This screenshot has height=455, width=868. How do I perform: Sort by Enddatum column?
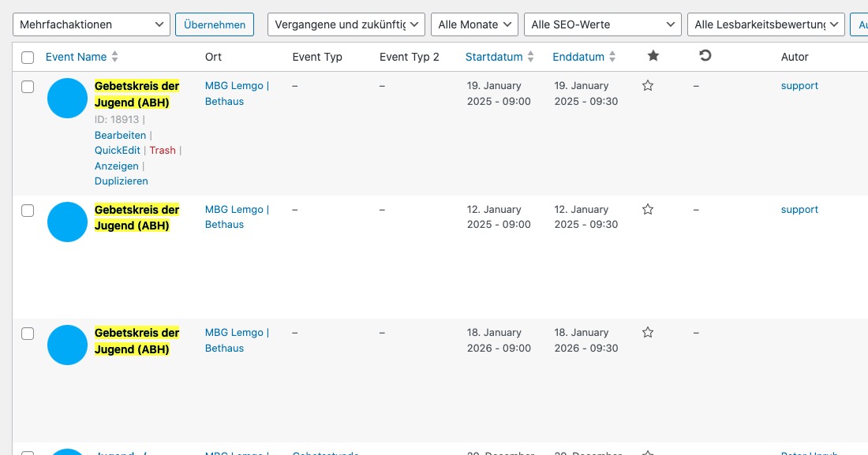coord(578,57)
